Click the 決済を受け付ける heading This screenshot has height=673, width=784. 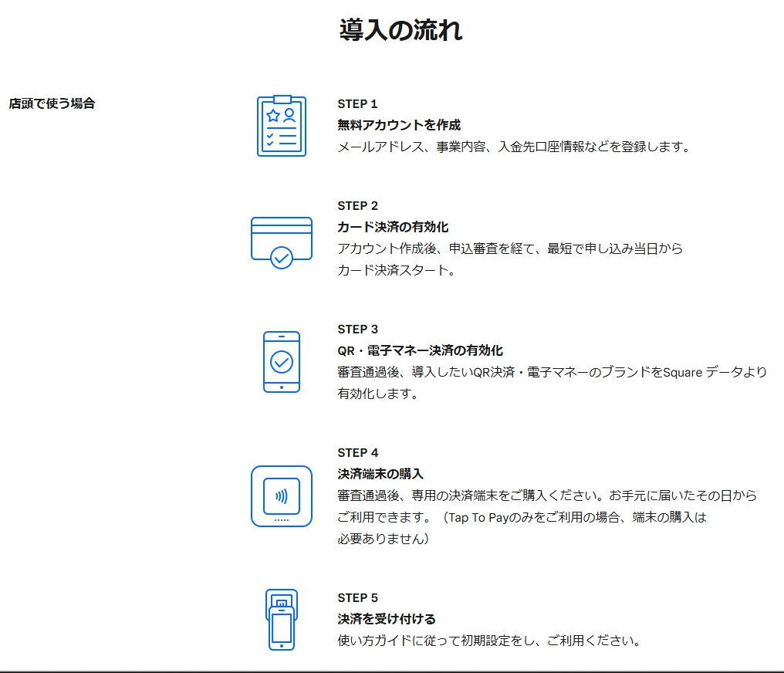(387, 619)
